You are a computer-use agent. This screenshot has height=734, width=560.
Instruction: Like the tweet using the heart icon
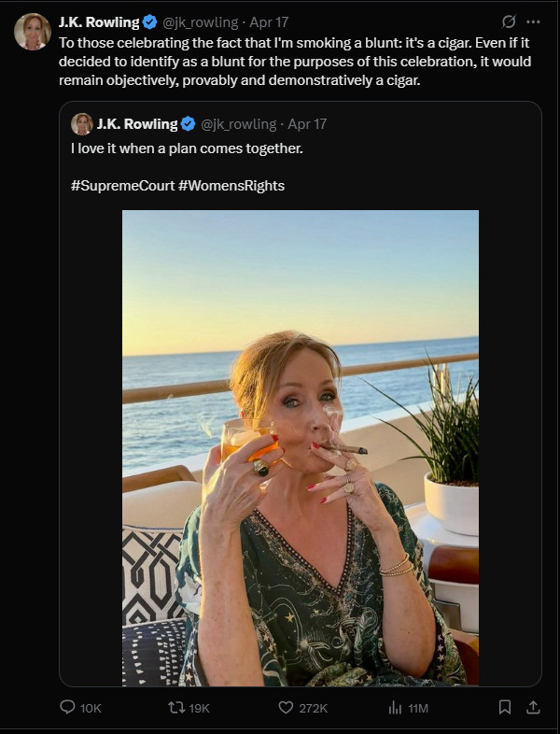pos(287,708)
